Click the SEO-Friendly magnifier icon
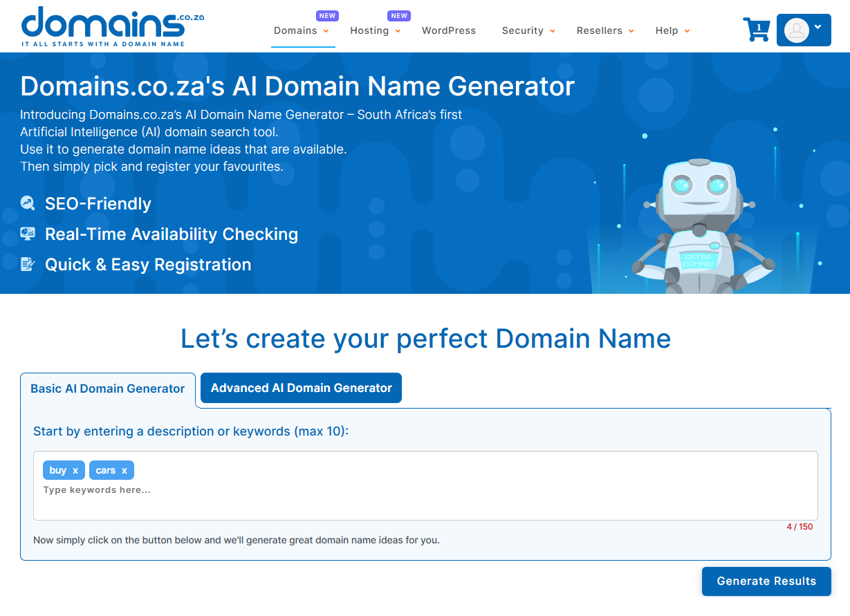850x616 pixels. (x=28, y=203)
